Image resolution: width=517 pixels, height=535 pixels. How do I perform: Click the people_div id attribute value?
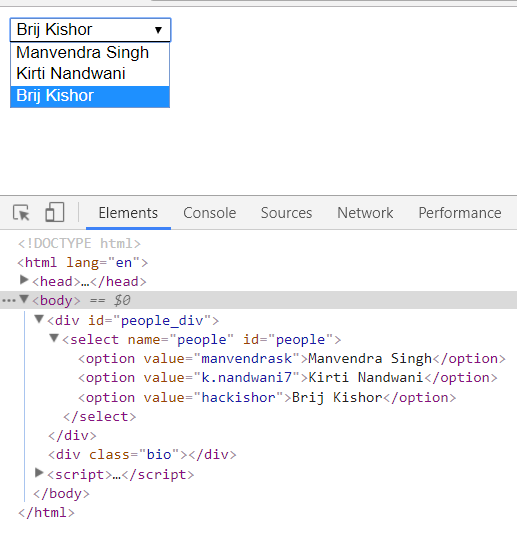(x=162, y=321)
